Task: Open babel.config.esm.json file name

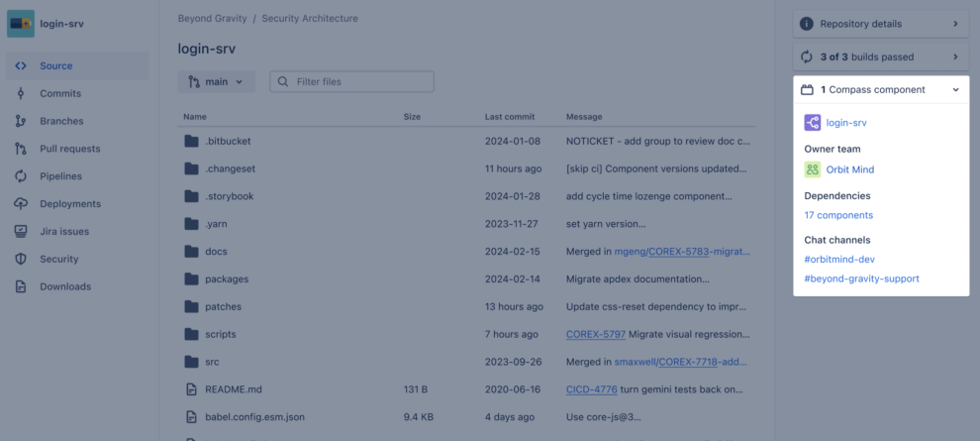Action: pyautogui.click(x=255, y=416)
